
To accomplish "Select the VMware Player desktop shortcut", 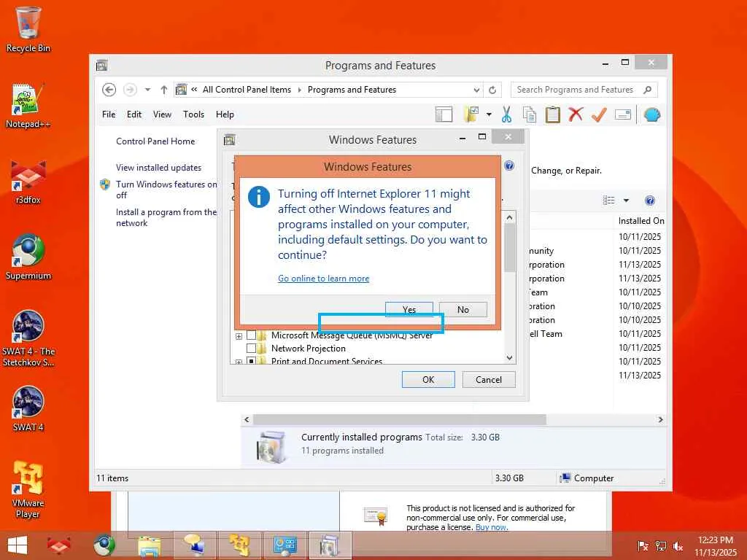I will pos(28,490).
